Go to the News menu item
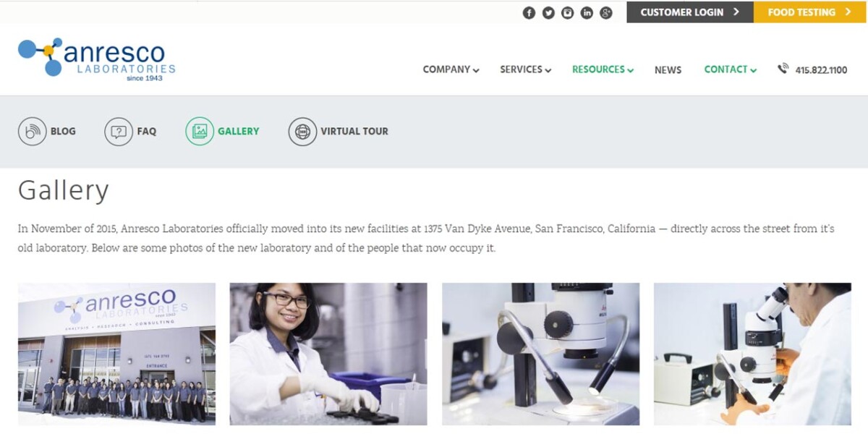 668,70
